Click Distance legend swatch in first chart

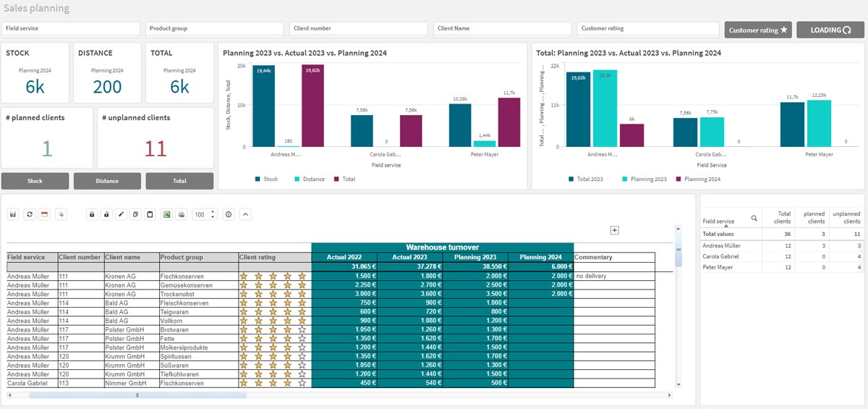click(297, 179)
